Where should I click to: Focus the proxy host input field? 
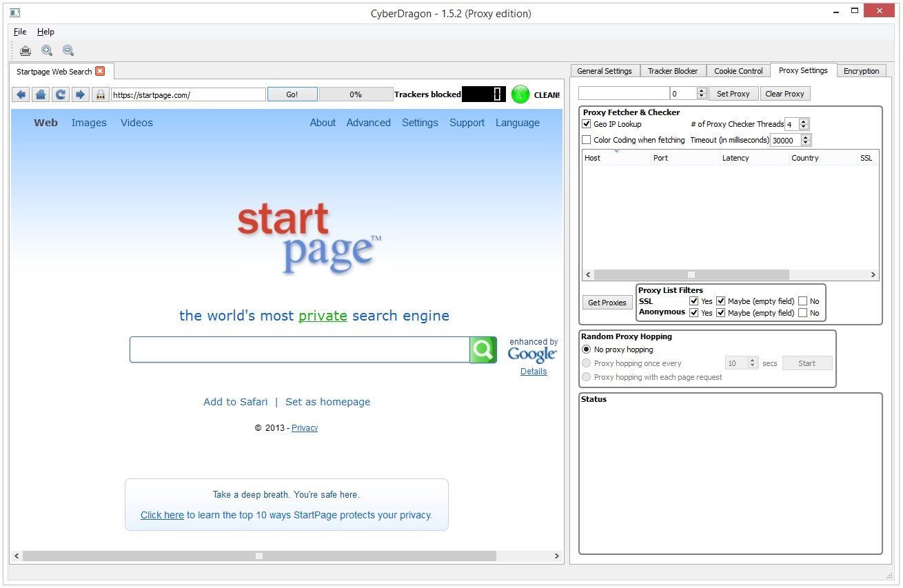click(624, 93)
